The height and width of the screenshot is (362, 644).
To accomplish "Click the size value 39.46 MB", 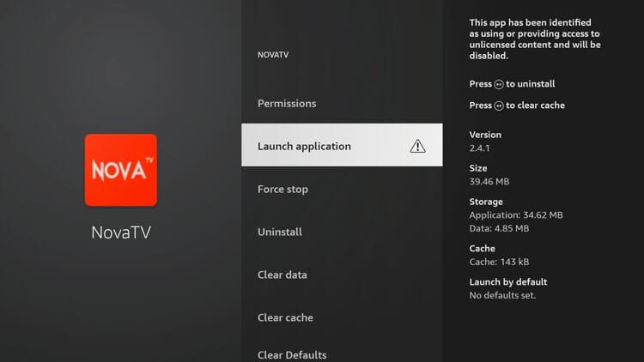I will point(489,181).
